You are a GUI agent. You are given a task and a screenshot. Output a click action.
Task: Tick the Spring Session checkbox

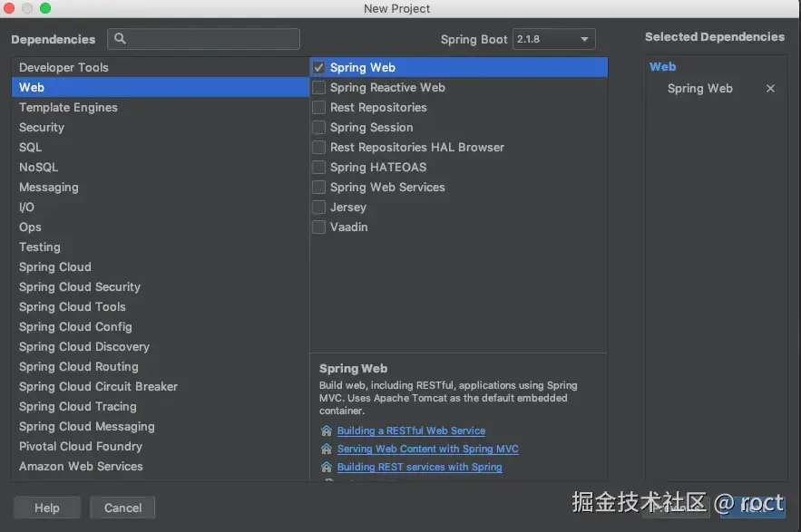point(318,127)
